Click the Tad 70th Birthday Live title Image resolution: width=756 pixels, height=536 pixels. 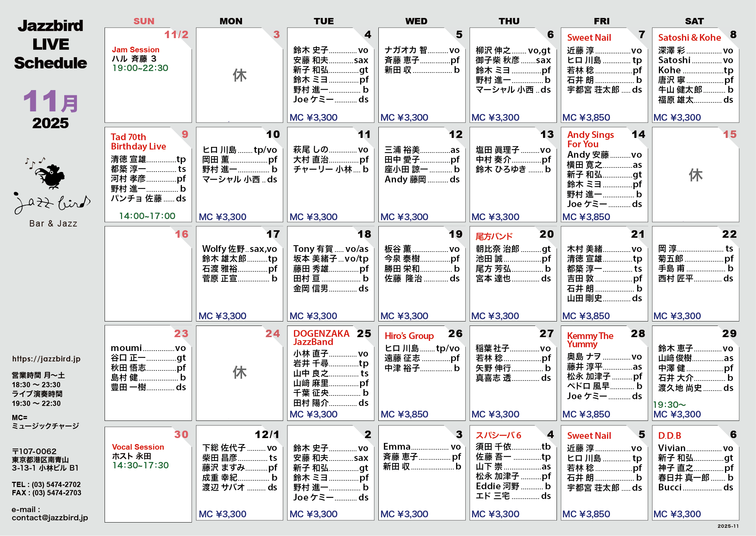(138, 142)
